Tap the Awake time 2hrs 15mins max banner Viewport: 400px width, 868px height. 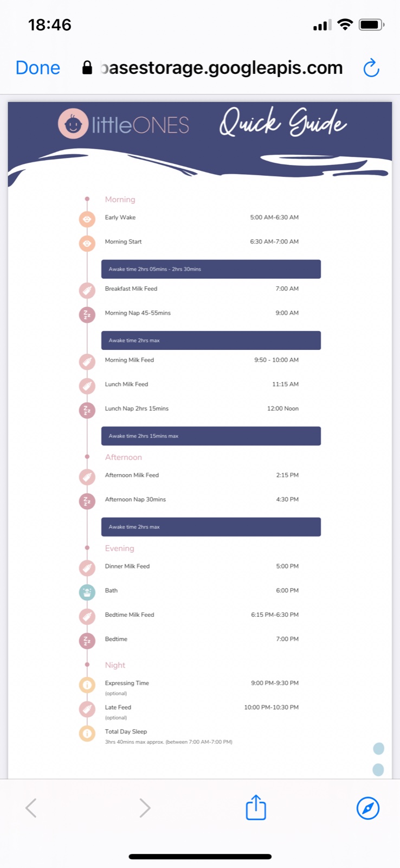211,436
